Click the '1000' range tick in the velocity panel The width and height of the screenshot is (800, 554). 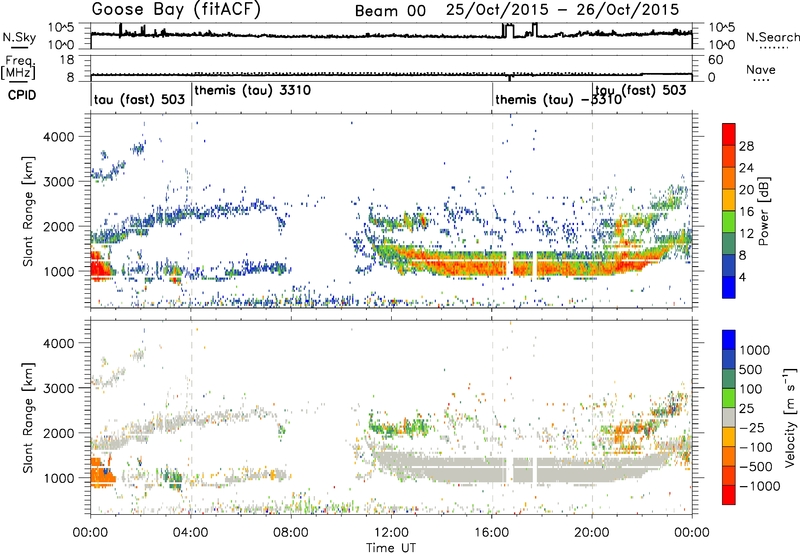coord(58,478)
